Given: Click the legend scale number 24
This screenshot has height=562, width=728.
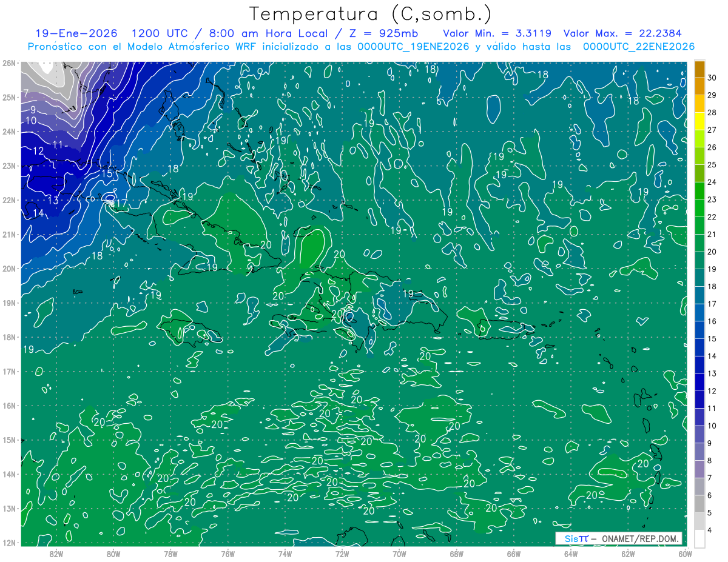Looking at the screenshot, I should coord(712,182).
